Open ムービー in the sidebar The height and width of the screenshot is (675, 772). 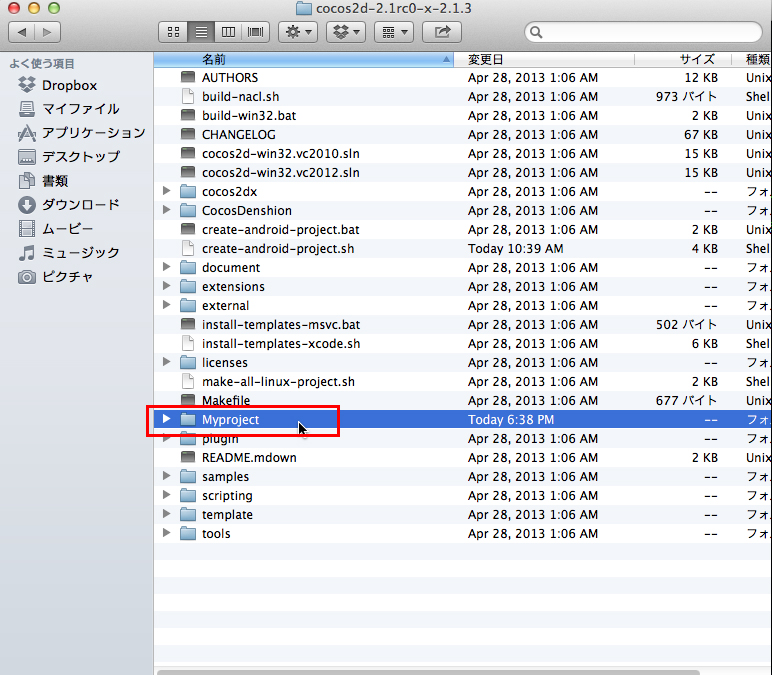[x=56, y=228]
